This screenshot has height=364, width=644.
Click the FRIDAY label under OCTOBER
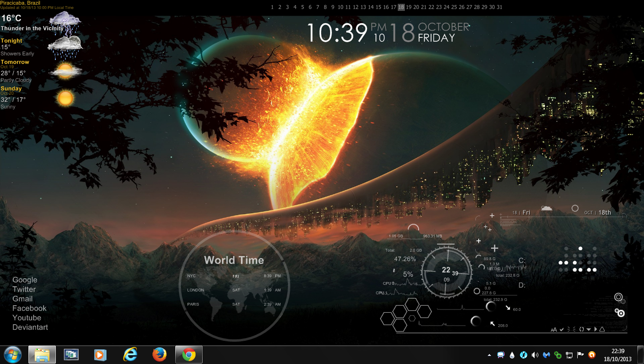tap(436, 38)
